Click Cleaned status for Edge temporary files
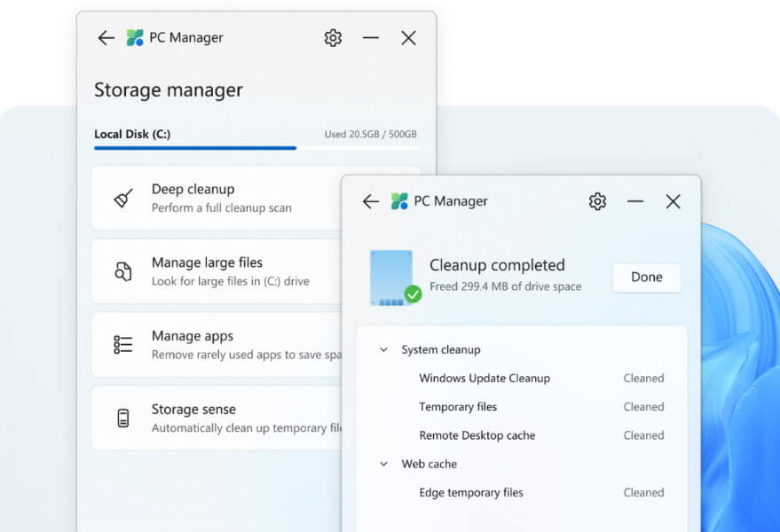 point(643,493)
